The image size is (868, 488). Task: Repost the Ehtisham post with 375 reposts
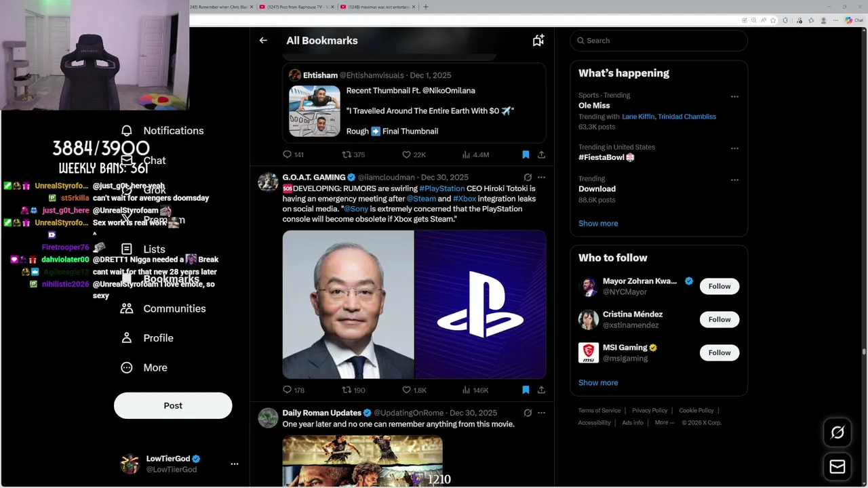pos(353,155)
